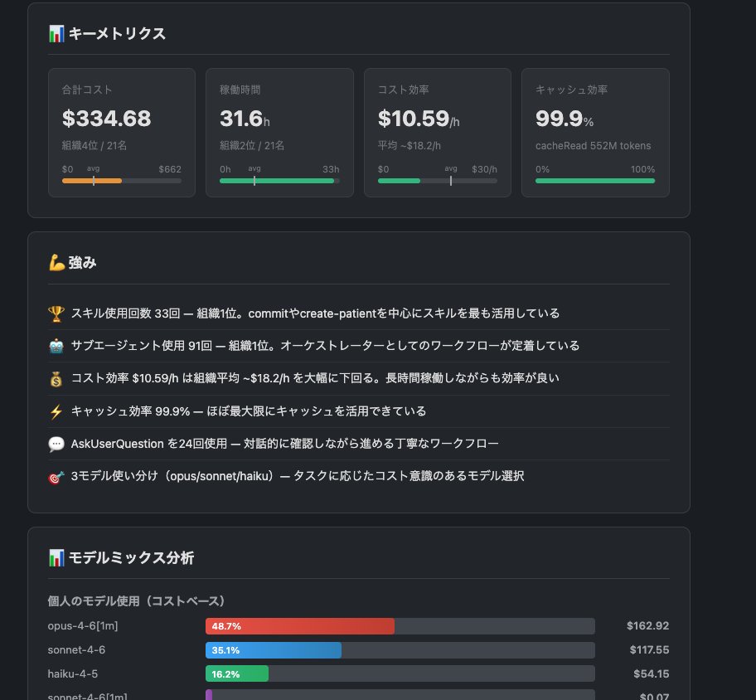Click the robot icon on サブエージェント使用 row
The image size is (756, 700).
(56, 346)
